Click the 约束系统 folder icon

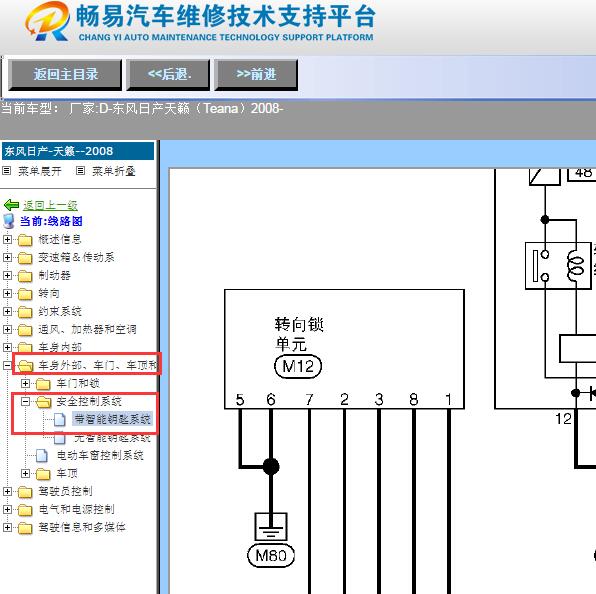tap(25, 312)
